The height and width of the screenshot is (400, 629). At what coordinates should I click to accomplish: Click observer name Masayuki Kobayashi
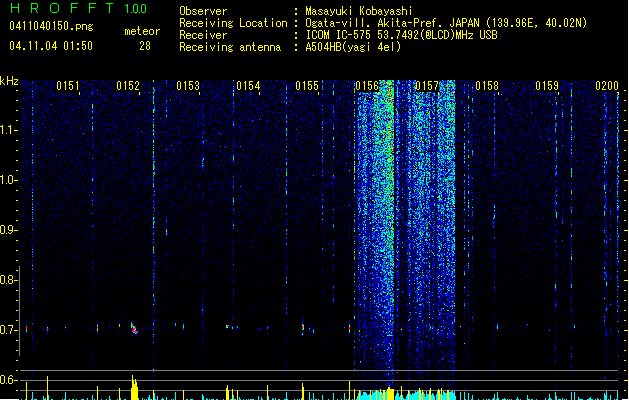359,11
